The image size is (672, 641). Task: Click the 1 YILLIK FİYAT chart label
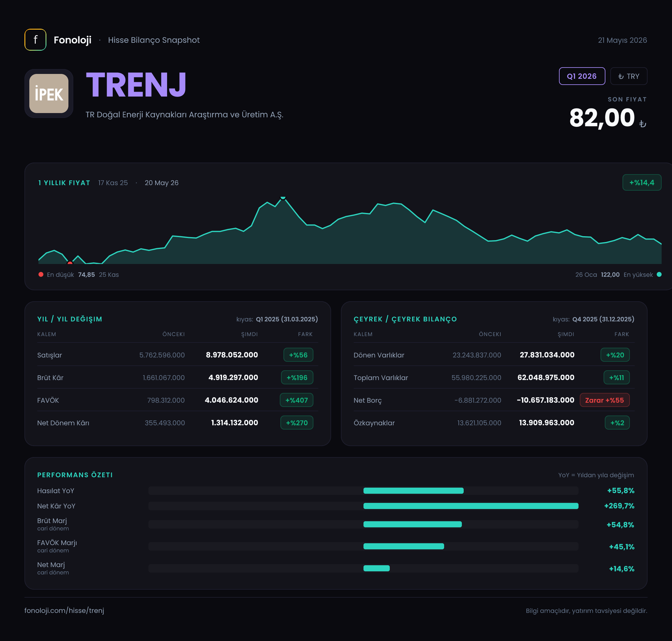pyautogui.click(x=64, y=183)
